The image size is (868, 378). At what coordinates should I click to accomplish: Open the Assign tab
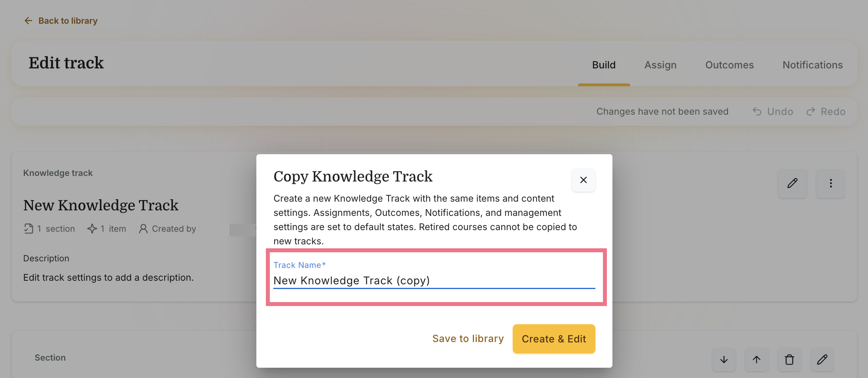pos(660,65)
